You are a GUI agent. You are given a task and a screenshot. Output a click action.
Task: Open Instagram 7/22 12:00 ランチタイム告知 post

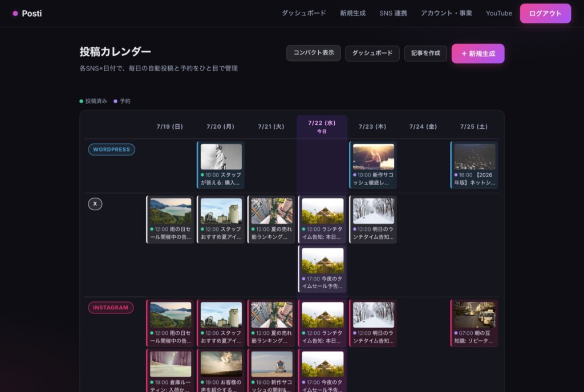(x=322, y=323)
